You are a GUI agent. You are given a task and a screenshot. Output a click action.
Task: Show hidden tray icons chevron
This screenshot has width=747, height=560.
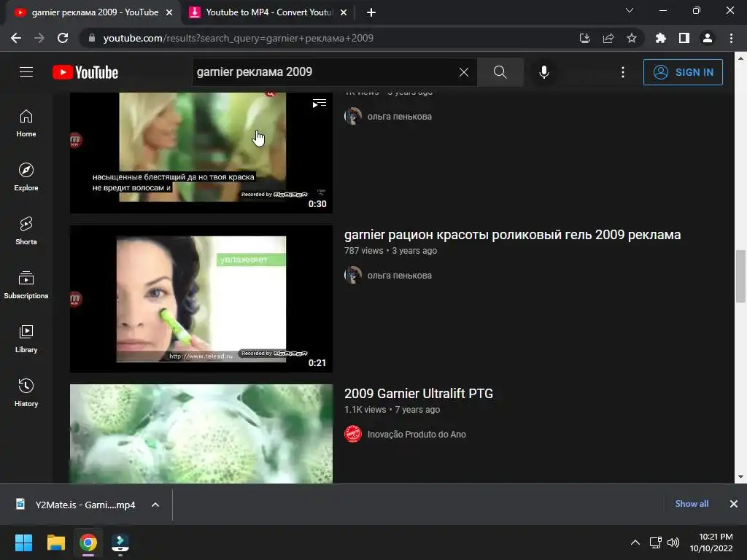[635, 542]
